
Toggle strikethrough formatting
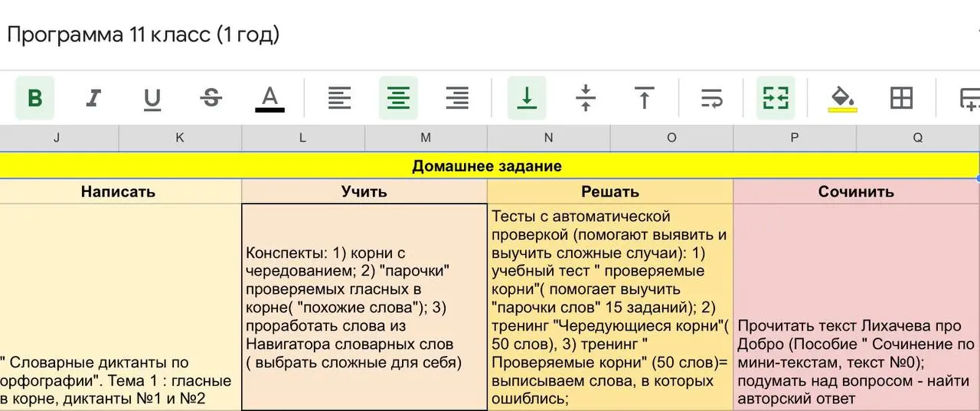211,98
